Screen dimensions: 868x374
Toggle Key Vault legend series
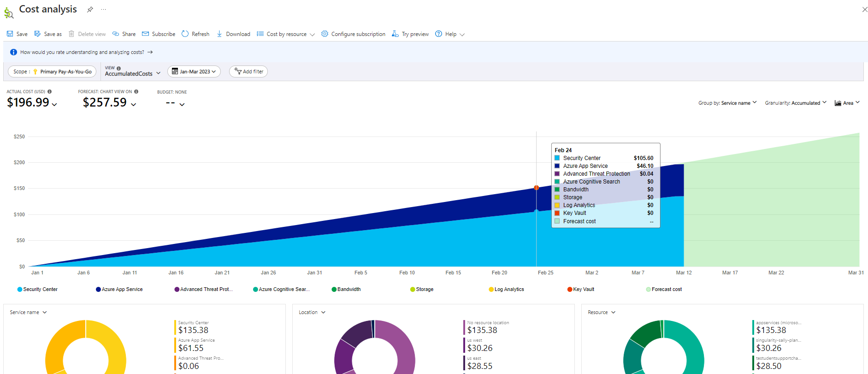(x=581, y=290)
